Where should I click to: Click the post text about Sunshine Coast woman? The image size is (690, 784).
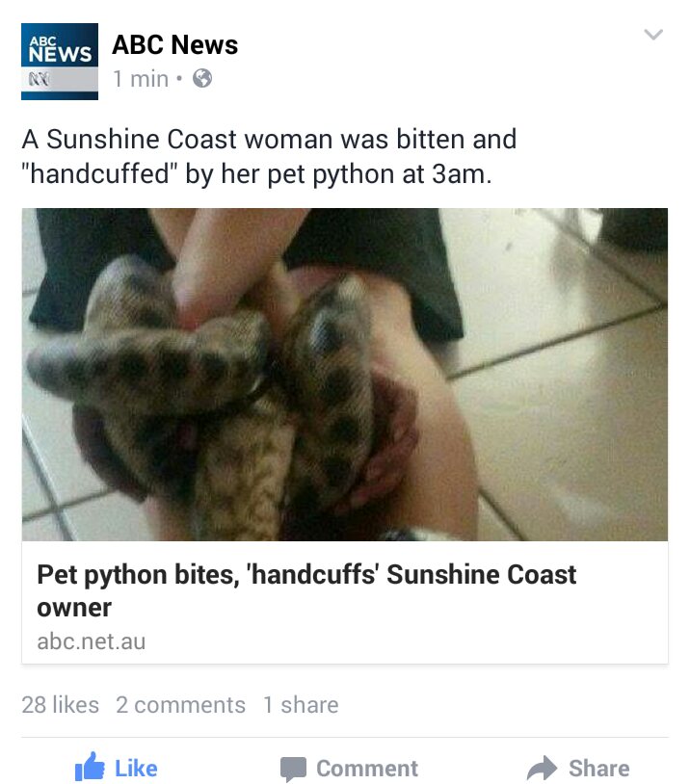point(269,156)
